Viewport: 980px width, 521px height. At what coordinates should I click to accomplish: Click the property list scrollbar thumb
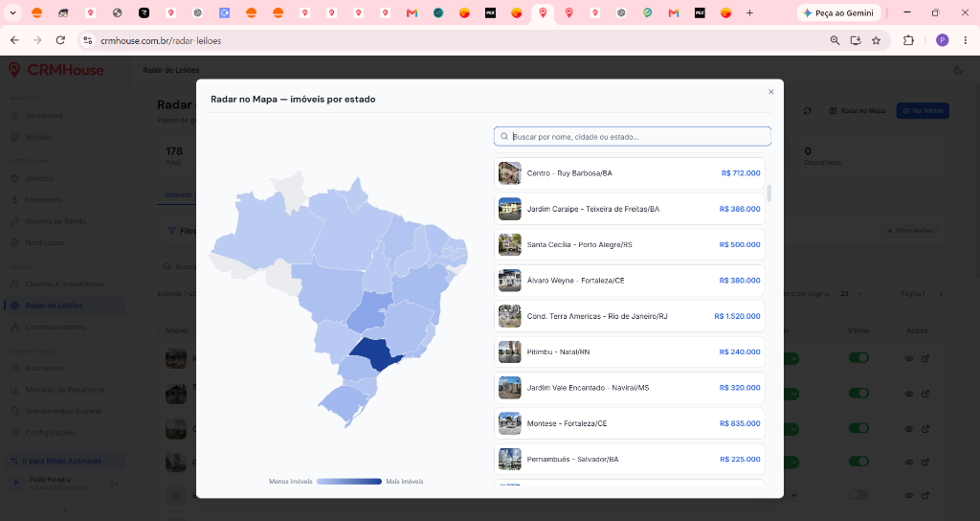point(768,193)
